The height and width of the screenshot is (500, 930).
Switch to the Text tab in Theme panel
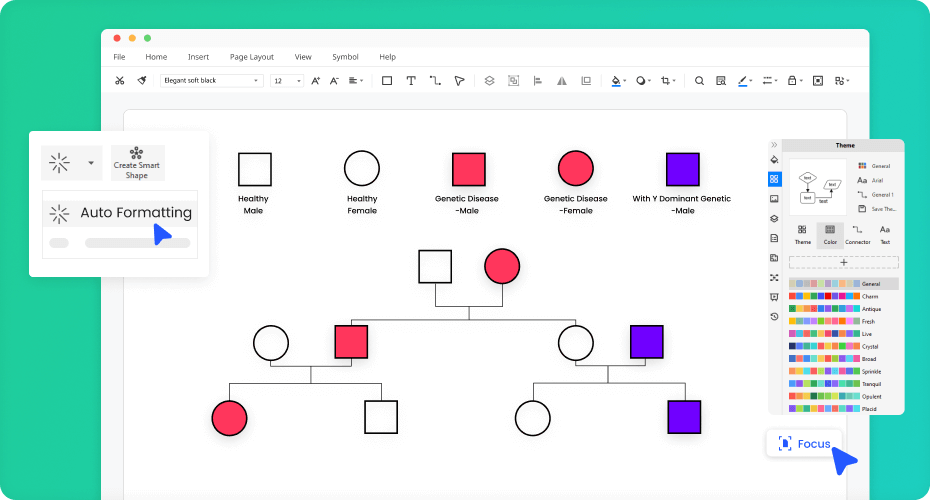coord(885,235)
